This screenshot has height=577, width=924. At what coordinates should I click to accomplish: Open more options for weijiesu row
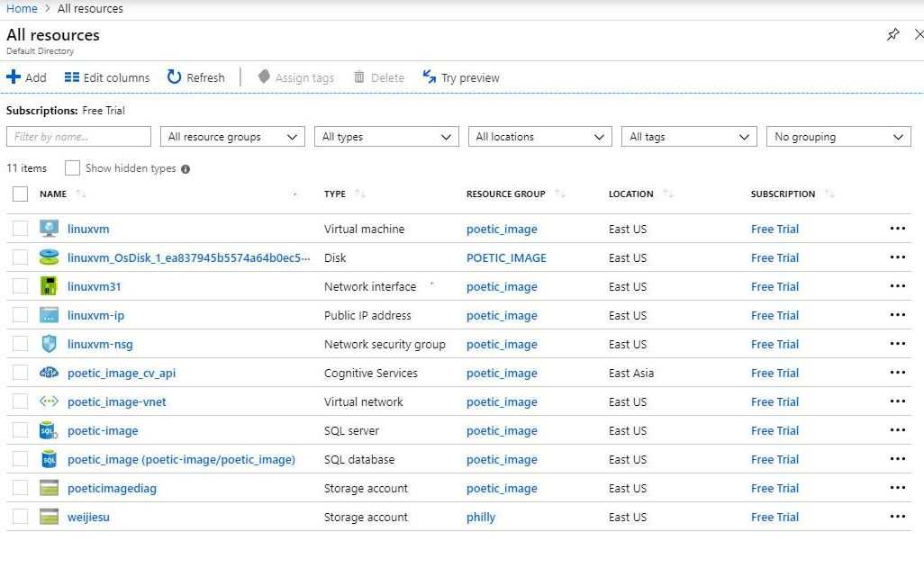point(898,517)
